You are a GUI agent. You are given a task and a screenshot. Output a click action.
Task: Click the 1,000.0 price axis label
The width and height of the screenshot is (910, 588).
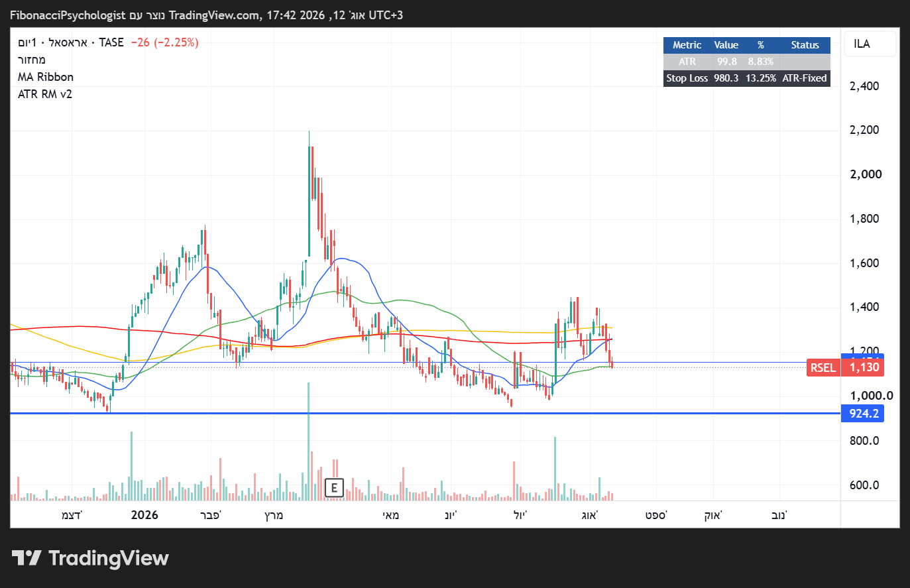pos(872,396)
